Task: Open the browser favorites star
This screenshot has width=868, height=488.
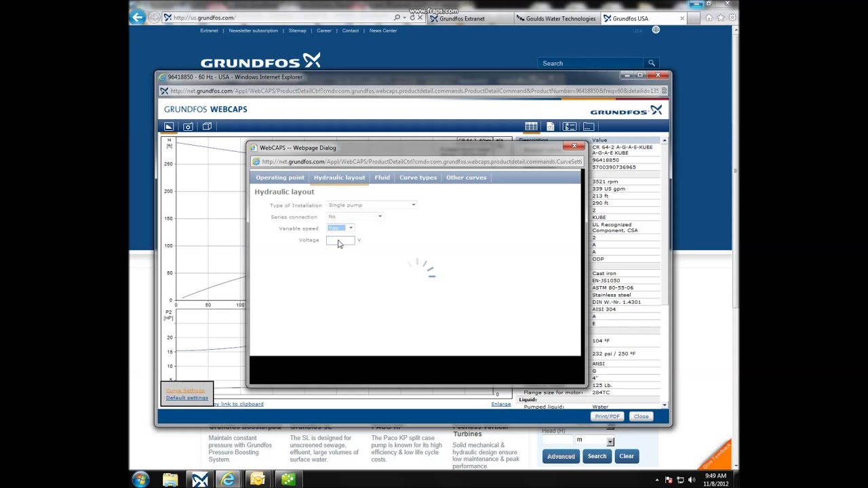Action: pos(720,18)
